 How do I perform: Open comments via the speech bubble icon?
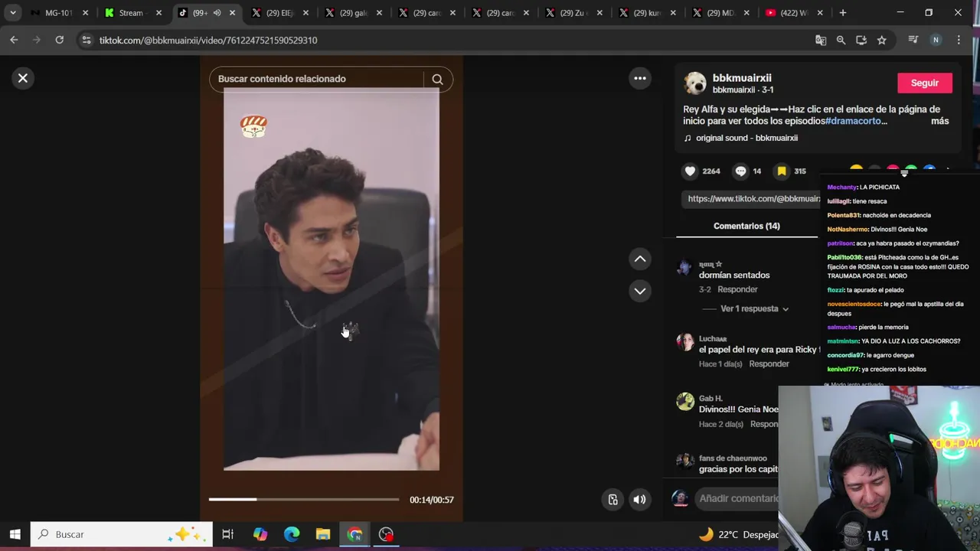click(x=740, y=171)
